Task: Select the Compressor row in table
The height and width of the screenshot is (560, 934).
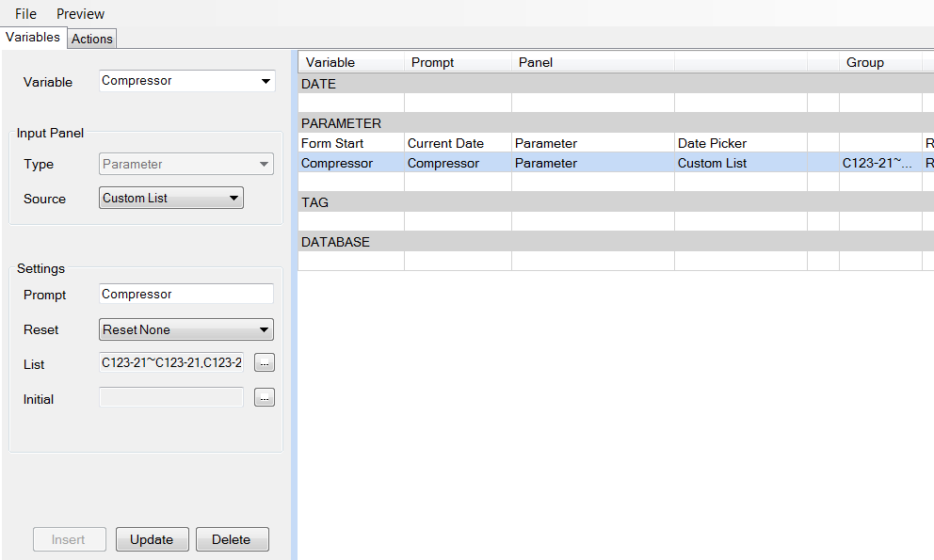Action: (x=616, y=163)
